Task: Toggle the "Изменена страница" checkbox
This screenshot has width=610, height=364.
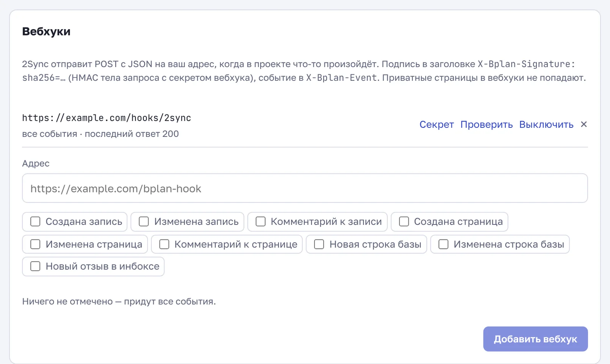Action: coord(35,244)
